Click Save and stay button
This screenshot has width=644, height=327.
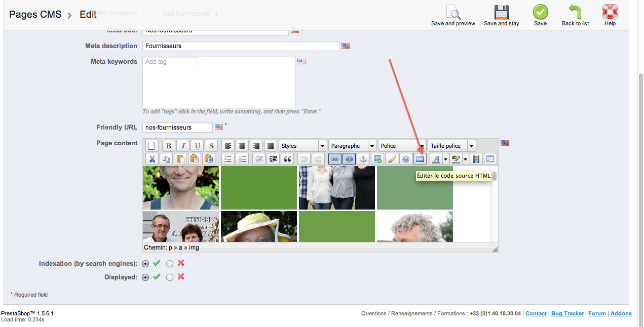click(x=502, y=16)
